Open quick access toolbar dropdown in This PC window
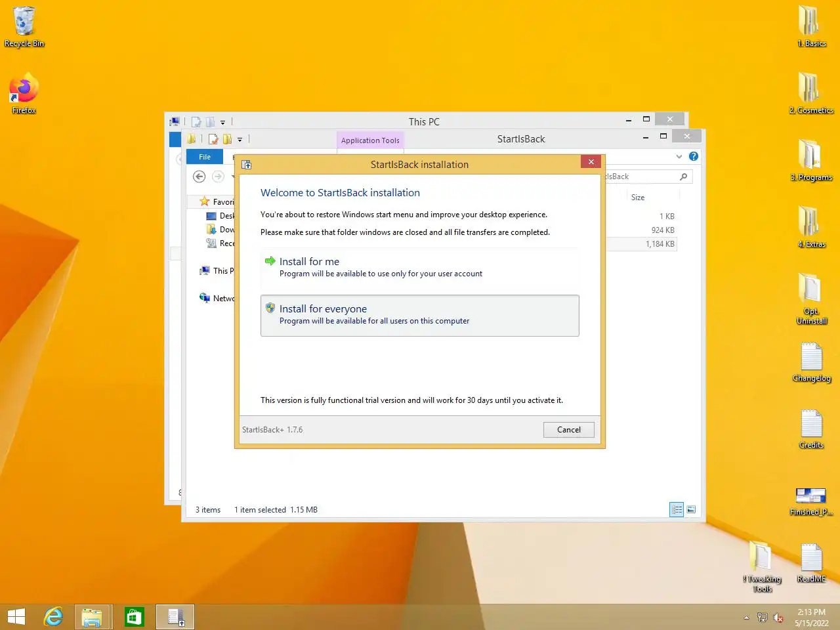 coord(222,122)
